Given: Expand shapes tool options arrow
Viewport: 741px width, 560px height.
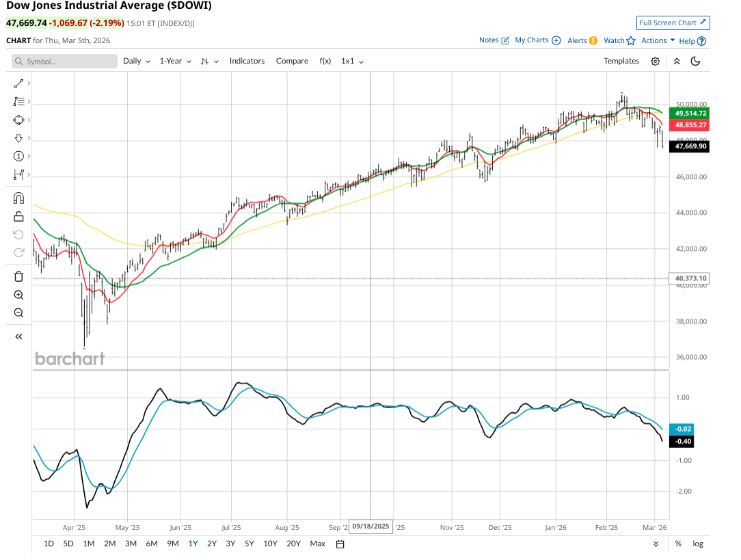Looking at the screenshot, I should click(29, 120).
